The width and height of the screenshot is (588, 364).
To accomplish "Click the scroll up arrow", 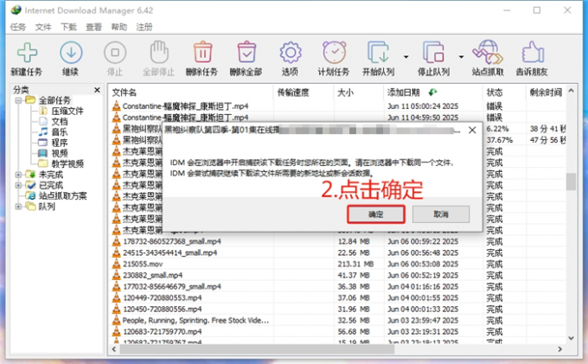I will pos(571,91).
